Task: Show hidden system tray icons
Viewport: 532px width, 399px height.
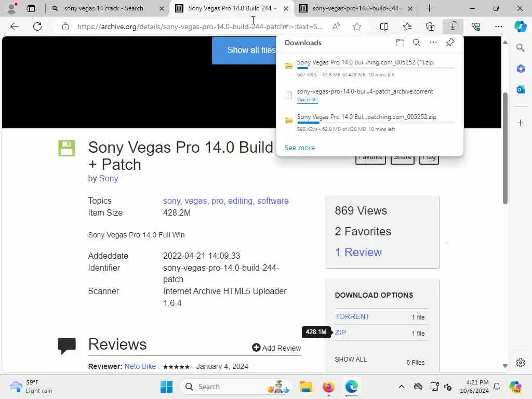Action: click(x=402, y=387)
